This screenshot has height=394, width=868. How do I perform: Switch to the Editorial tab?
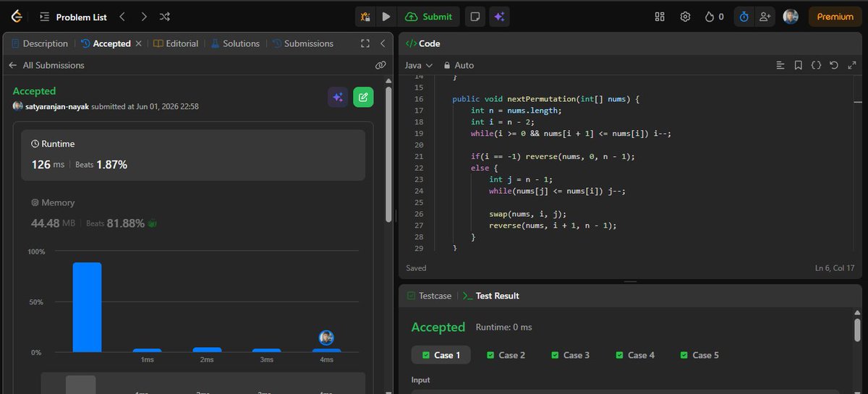[176, 43]
